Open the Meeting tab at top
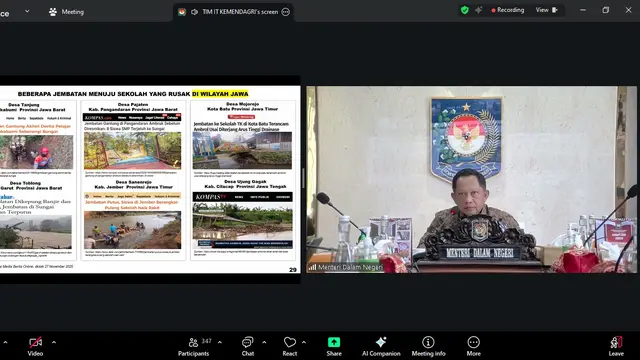This screenshot has height=360, width=640. [x=67, y=12]
